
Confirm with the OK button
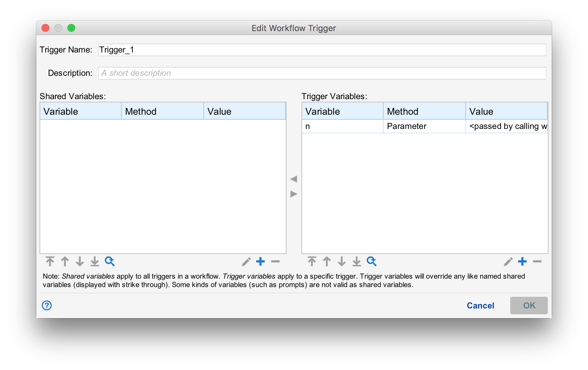click(x=529, y=306)
